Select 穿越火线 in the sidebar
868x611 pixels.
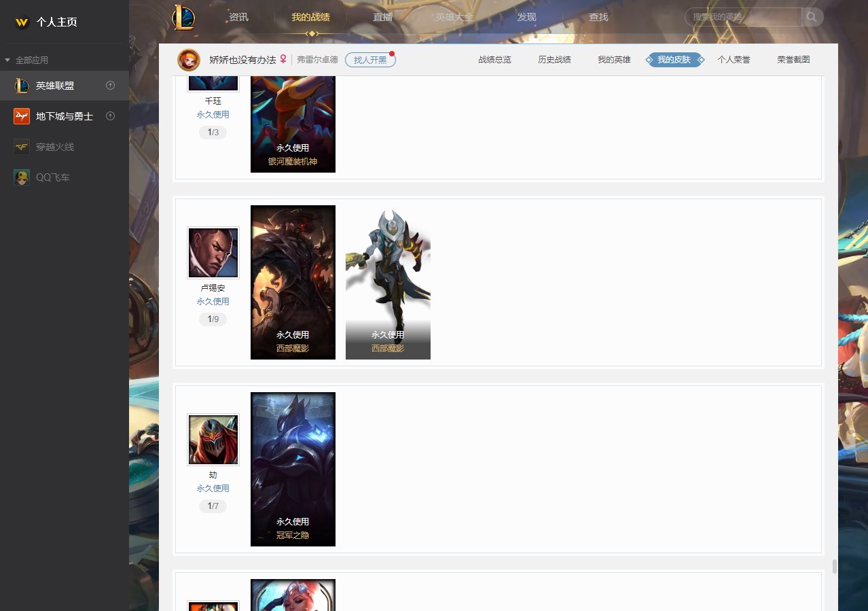click(x=65, y=147)
